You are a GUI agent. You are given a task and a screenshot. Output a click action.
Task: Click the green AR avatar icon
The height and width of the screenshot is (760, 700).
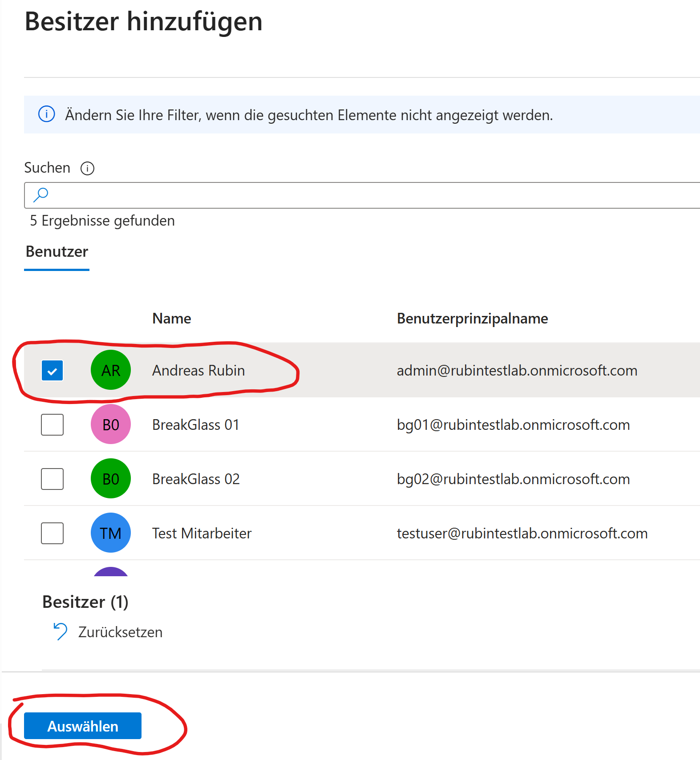click(110, 370)
